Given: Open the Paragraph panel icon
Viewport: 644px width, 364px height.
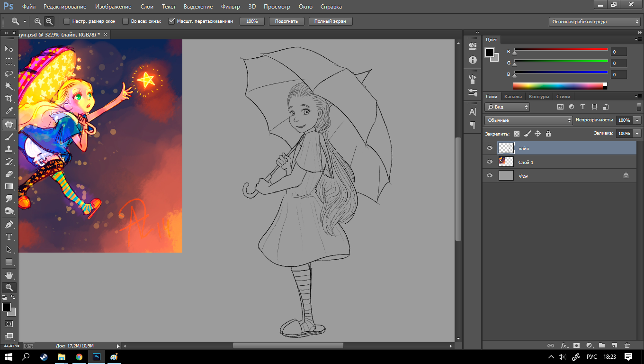Looking at the screenshot, I should [472, 125].
